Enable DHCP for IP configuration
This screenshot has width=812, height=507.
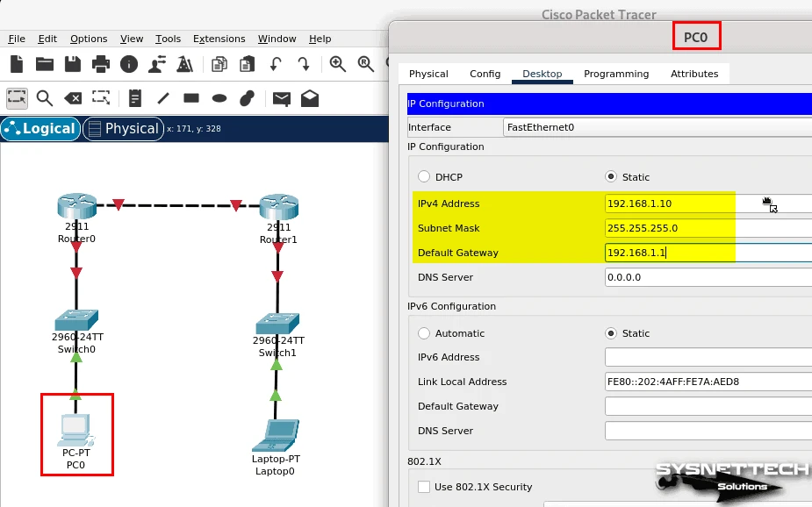pos(423,176)
